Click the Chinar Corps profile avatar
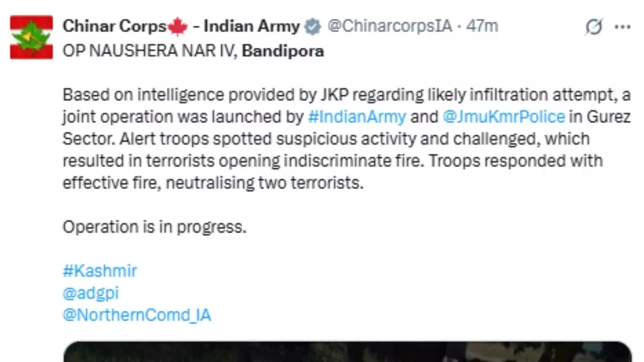 point(31,37)
